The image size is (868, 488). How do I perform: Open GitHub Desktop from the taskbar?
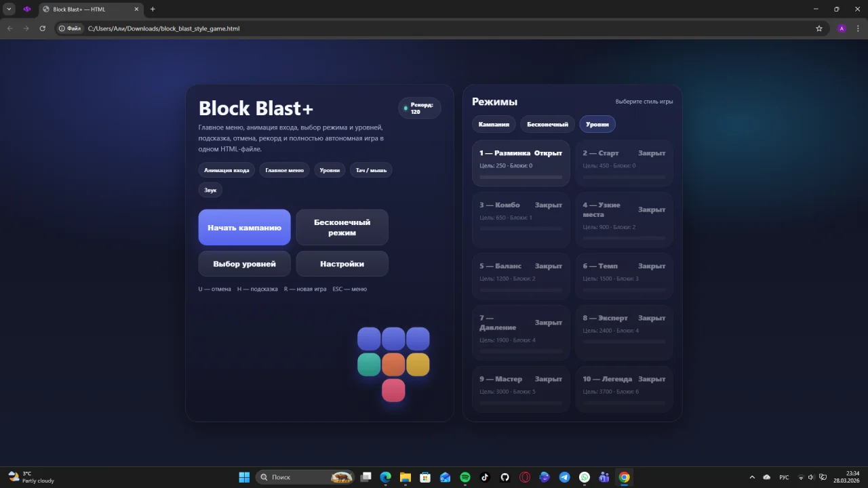click(505, 477)
